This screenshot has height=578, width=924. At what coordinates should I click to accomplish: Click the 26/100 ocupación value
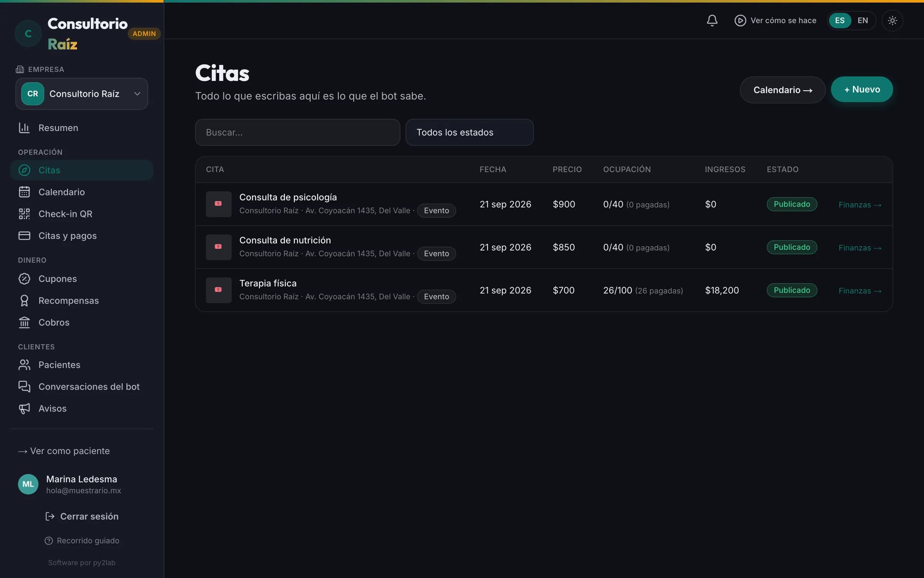(618, 290)
